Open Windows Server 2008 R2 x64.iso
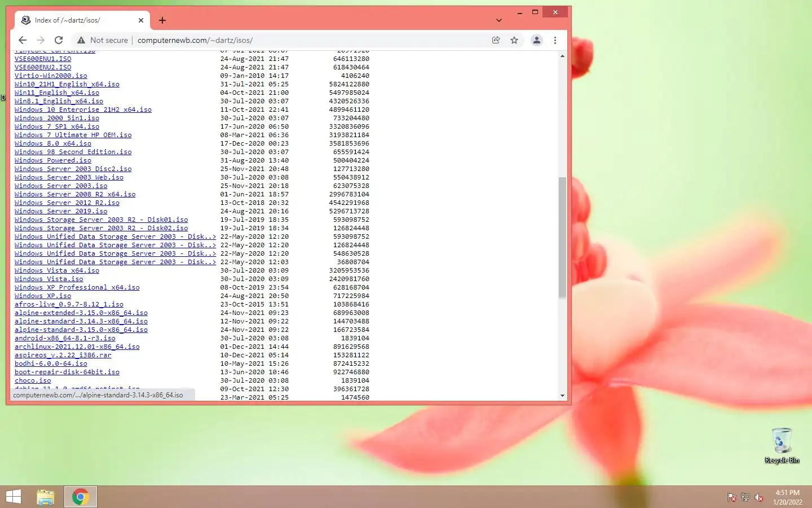The image size is (812, 508). pos(75,194)
